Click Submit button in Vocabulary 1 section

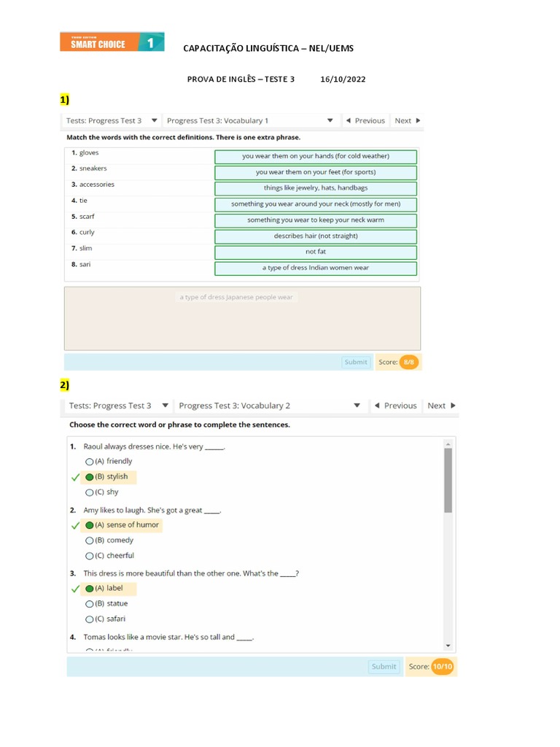(356, 362)
